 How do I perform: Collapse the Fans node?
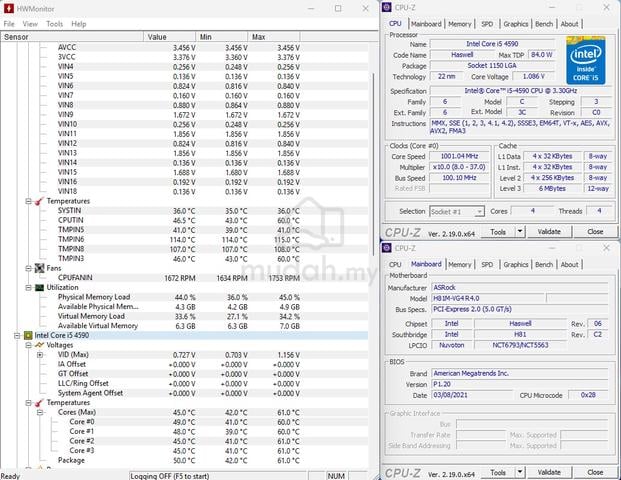click(x=29, y=268)
